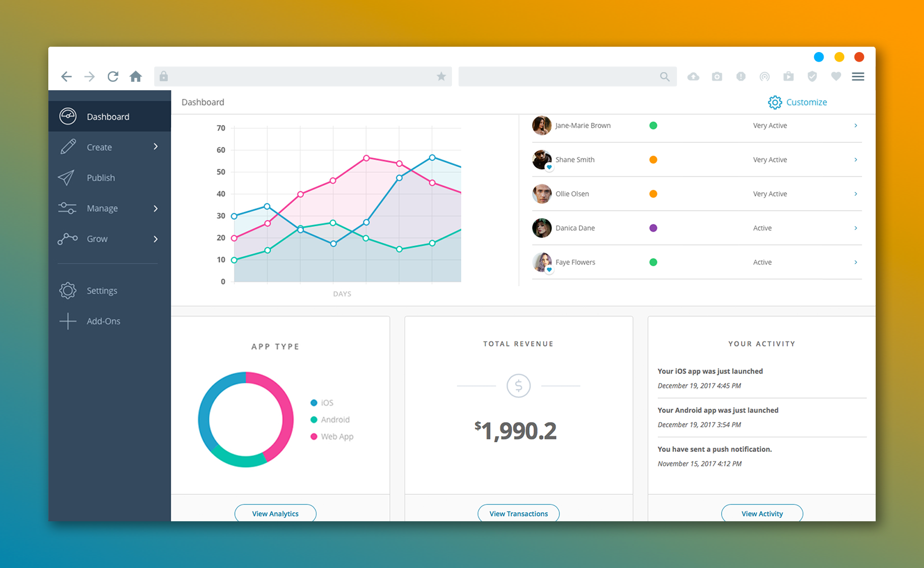The width and height of the screenshot is (924, 568).
Task: Toggle the heart badge on Shane Smith's avatar
Action: click(548, 167)
